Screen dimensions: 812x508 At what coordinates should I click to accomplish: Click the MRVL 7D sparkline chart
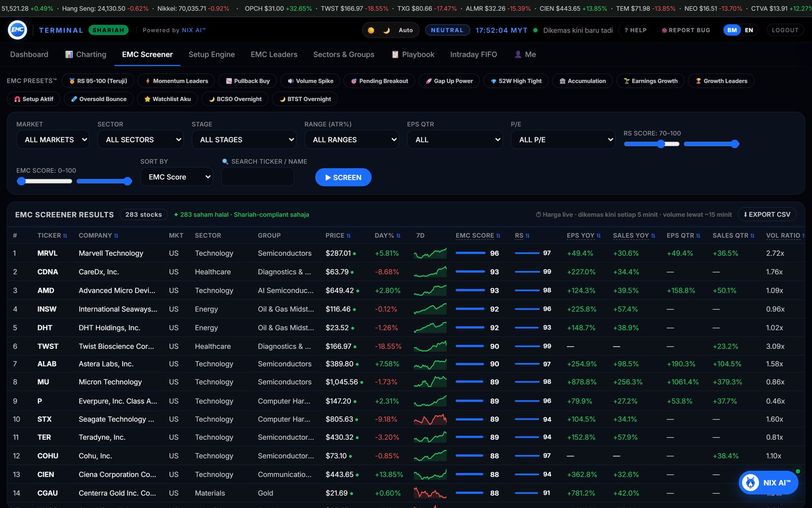pos(430,253)
